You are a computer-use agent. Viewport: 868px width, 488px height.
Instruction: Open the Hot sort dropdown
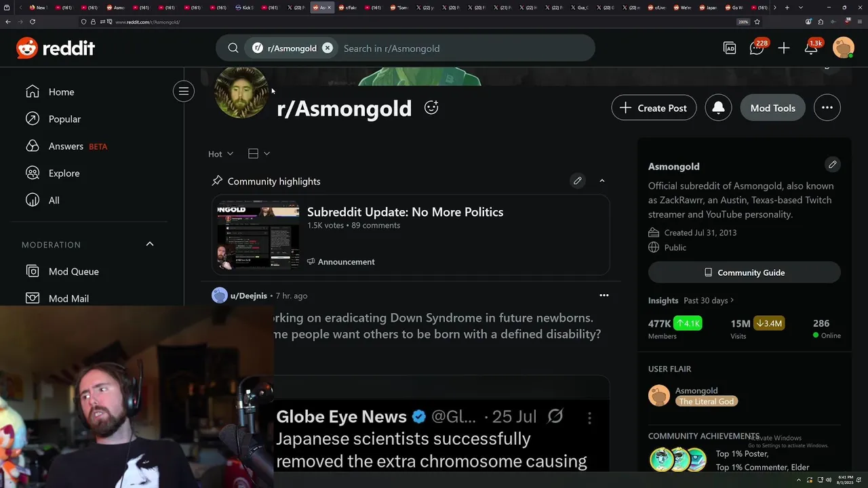220,154
